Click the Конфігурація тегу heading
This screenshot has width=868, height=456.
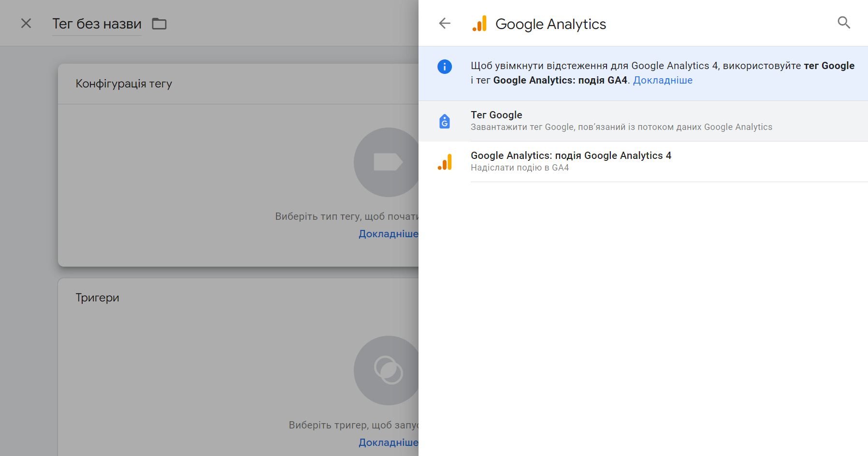(124, 84)
